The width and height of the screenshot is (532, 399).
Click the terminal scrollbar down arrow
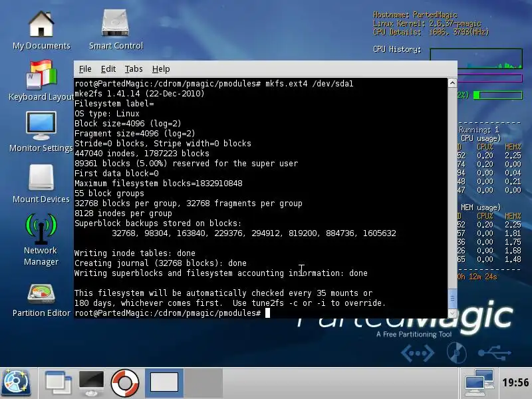[452, 313]
